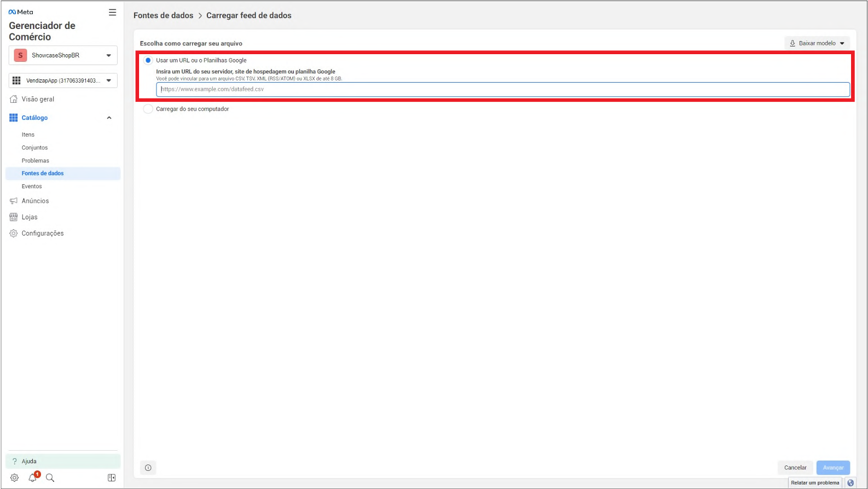
Task: Click the Cancelar button
Action: click(795, 468)
